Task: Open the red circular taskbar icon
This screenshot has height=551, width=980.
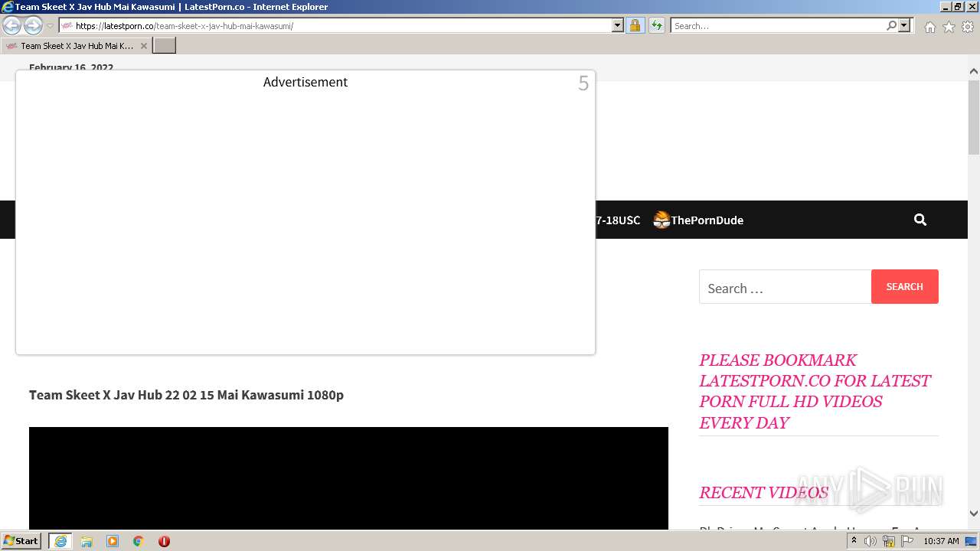Action: [164, 541]
